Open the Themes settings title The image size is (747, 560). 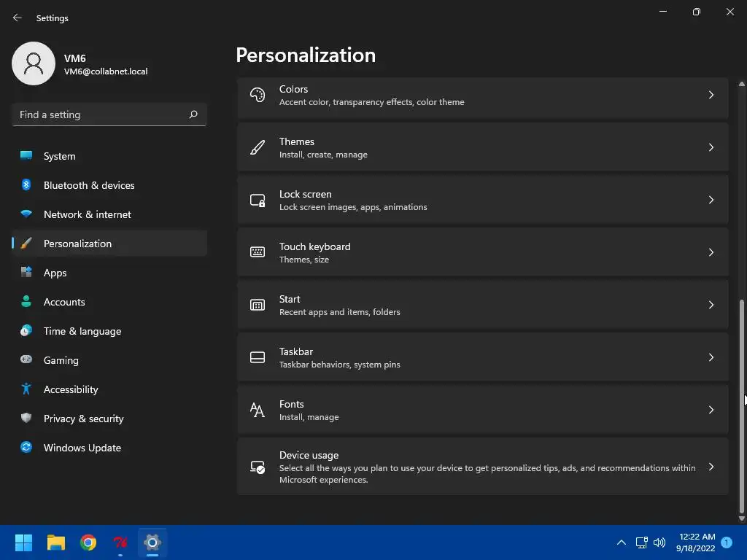point(297,141)
